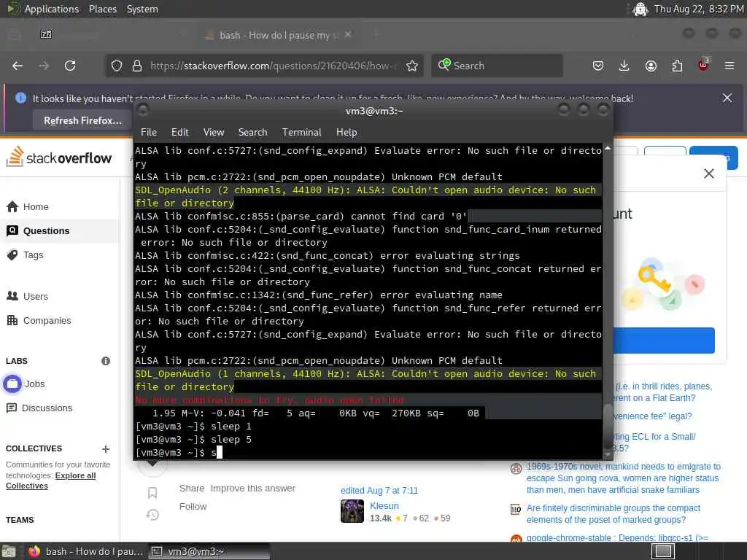Click Refresh Firefox button
The width and height of the screenshot is (747, 560).
82,120
